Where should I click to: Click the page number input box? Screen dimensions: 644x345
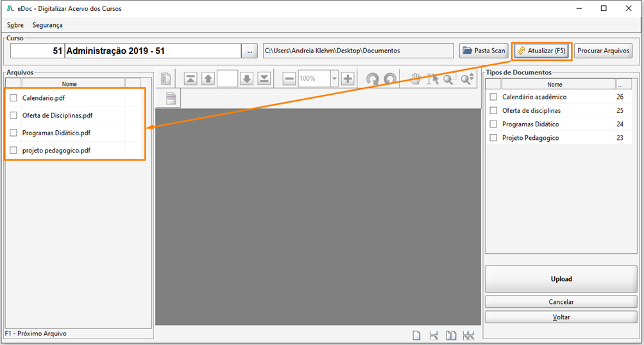pyautogui.click(x=228, y=78)
